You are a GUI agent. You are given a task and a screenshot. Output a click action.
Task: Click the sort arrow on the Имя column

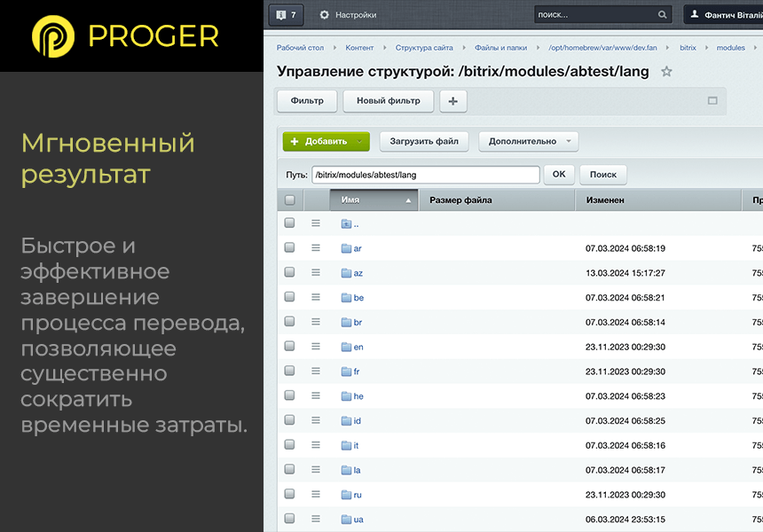coord(407,199)
